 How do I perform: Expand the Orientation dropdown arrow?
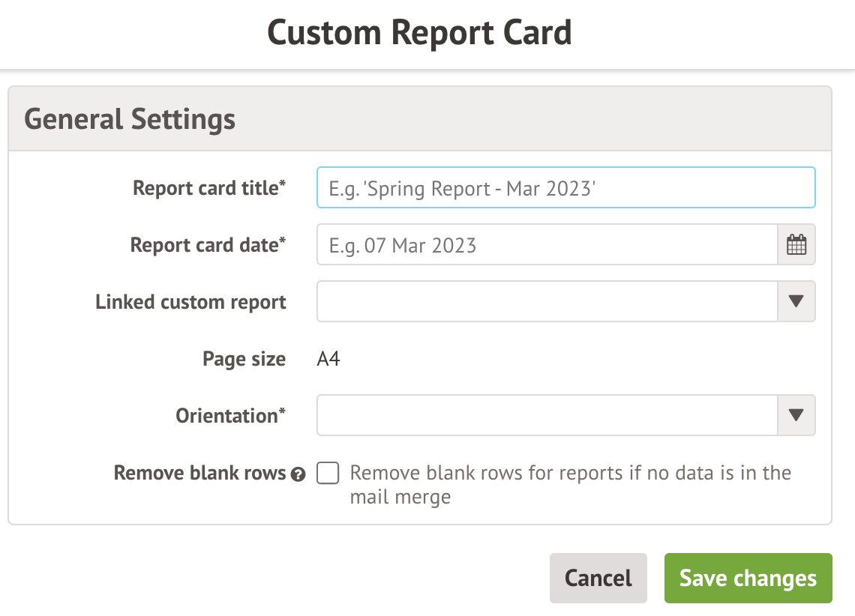coord(796,415)
